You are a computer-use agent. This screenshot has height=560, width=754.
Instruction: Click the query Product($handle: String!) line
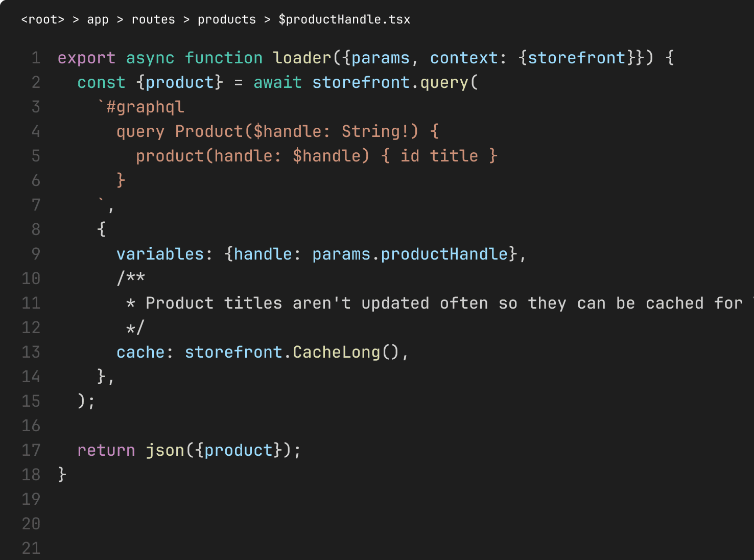click(277, 131)
